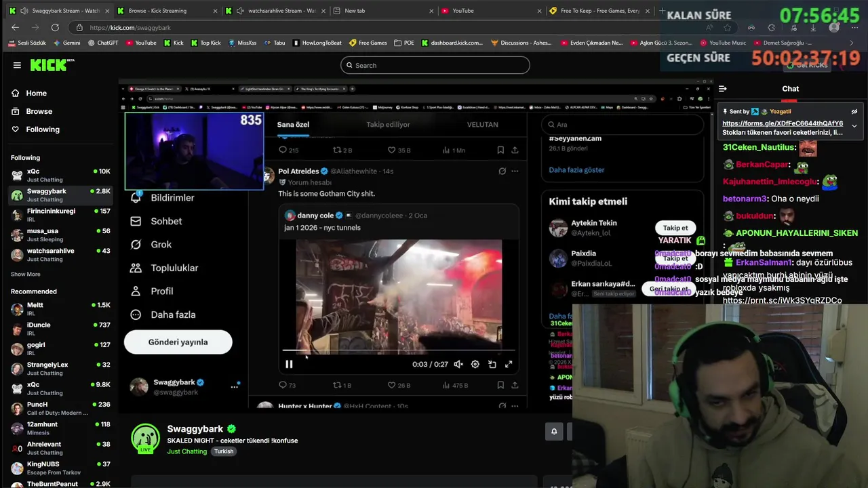This screenshot has height=488, width=868.
Task: Open the HowLongToBeat bookmark
Action: point(317,43)
